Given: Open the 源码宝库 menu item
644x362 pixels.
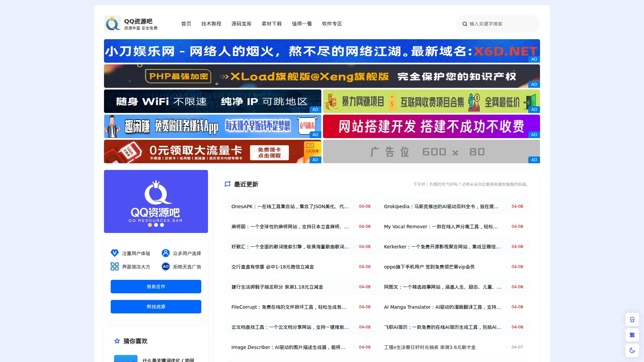Looking at the screenshot, I should (x=241, y=24).
